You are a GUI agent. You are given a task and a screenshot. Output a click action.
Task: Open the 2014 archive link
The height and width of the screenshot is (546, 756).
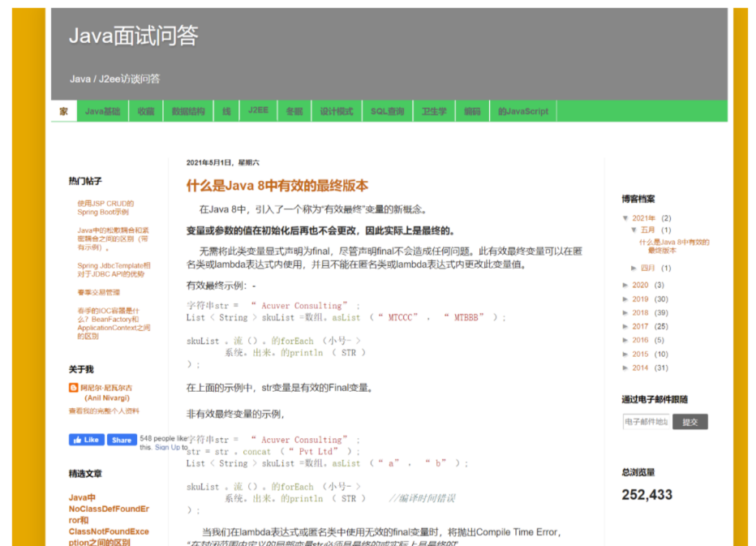640,368
